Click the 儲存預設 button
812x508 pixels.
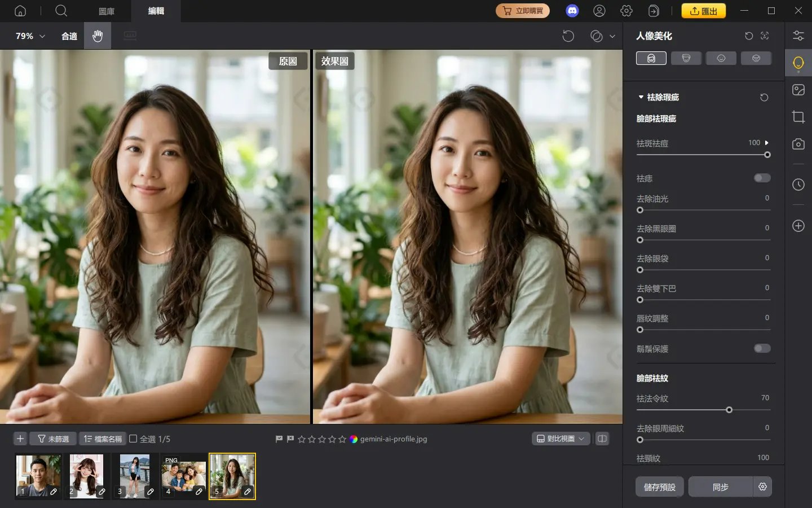click(x=659, y=487)
